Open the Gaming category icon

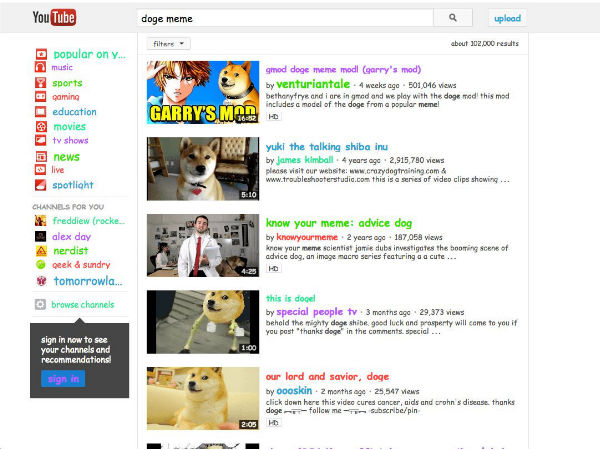point(40,97)
